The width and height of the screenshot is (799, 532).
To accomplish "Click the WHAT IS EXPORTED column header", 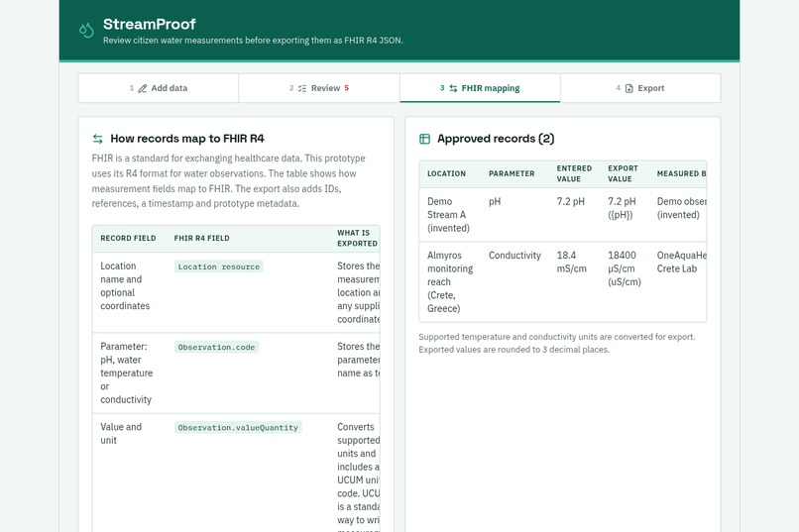I will tap(357, 238).
